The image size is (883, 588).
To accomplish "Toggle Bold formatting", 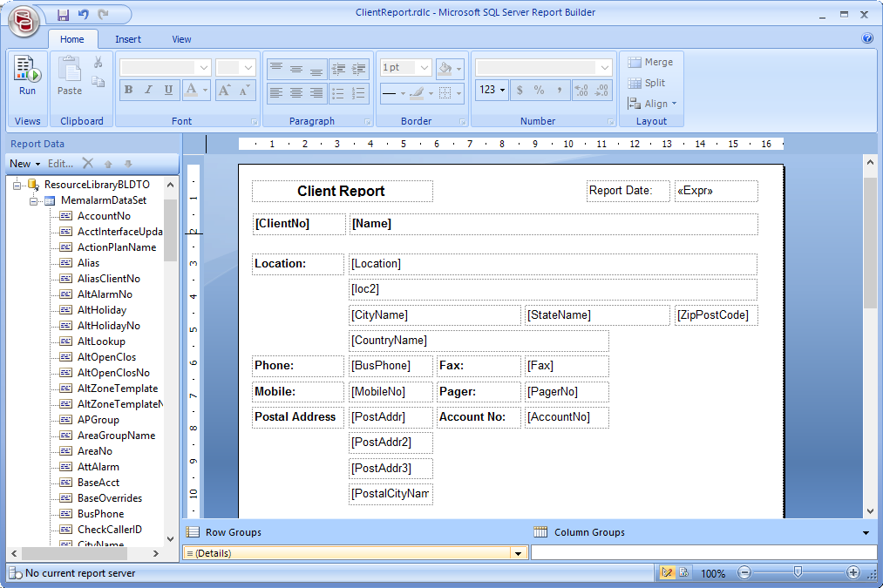I will (129, 90).
